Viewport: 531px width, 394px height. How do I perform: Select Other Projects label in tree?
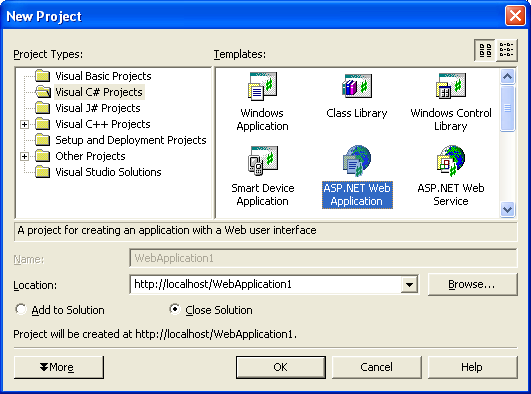pos(90,156)
